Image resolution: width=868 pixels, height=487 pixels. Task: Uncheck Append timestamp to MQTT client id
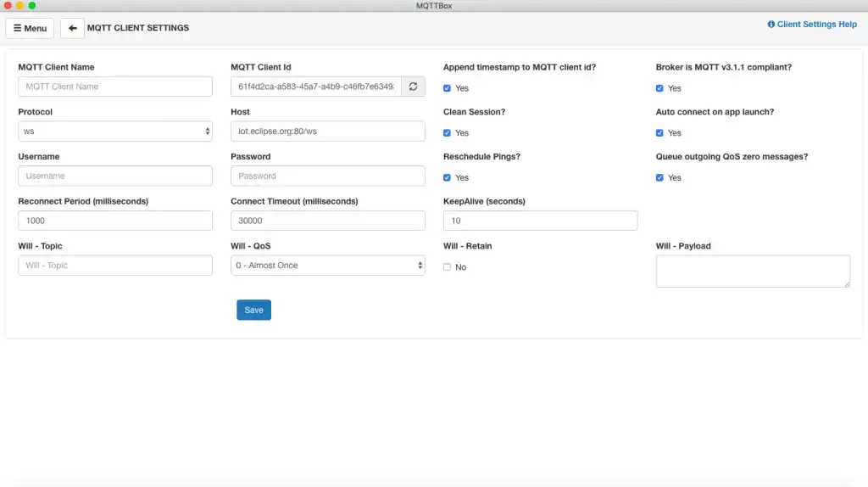coord(448,88)
